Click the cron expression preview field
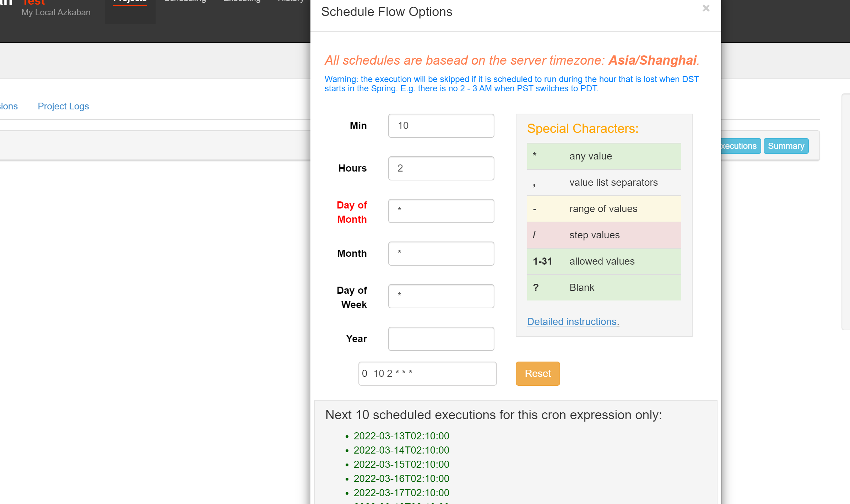The width and height of the screenshot is (850, 504). [428, 373]
